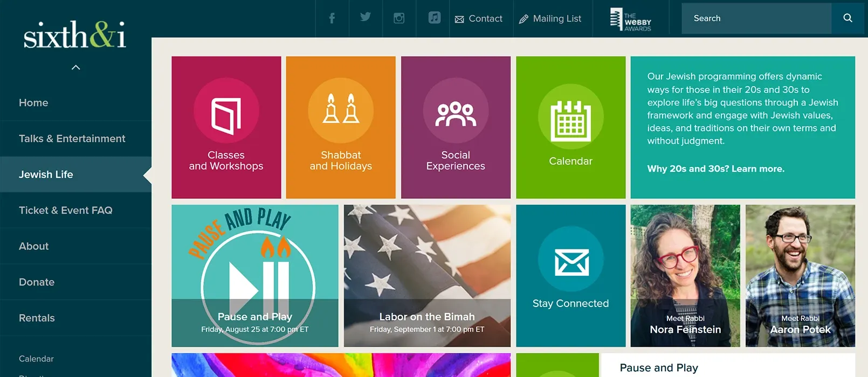Click the small Calendar sidebar link
This screenshot has height=377, width=868.
(36, 359)
